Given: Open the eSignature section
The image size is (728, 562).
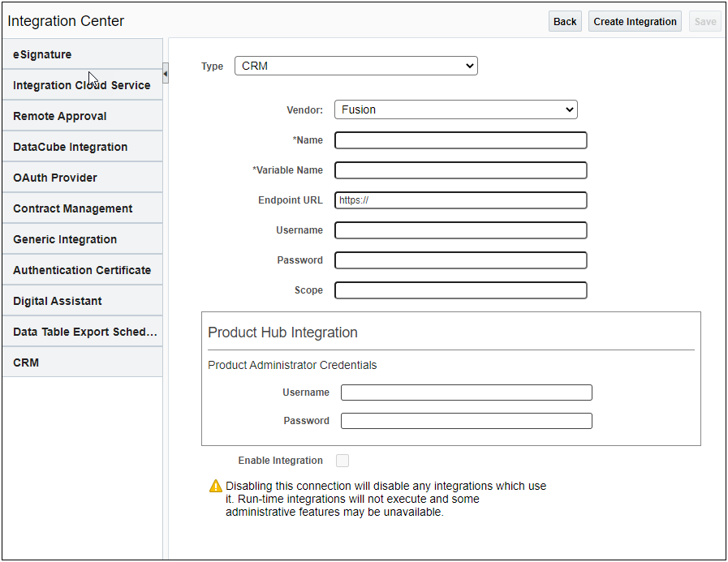Looking at the screenshot, I should (82, 54).
